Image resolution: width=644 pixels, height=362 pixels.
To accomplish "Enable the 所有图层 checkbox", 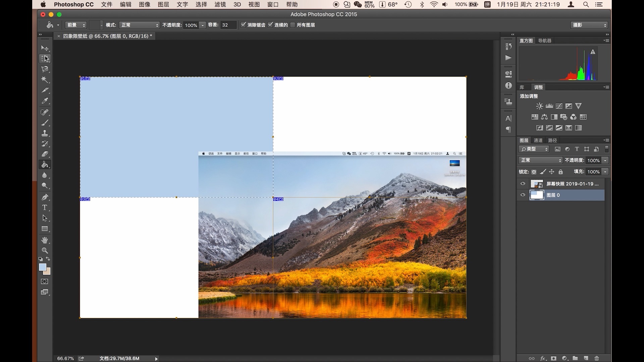I will [x=293, y=25].
